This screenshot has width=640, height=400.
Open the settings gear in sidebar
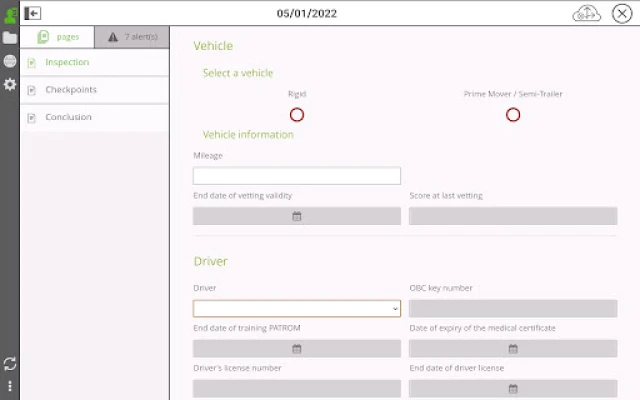10,84
